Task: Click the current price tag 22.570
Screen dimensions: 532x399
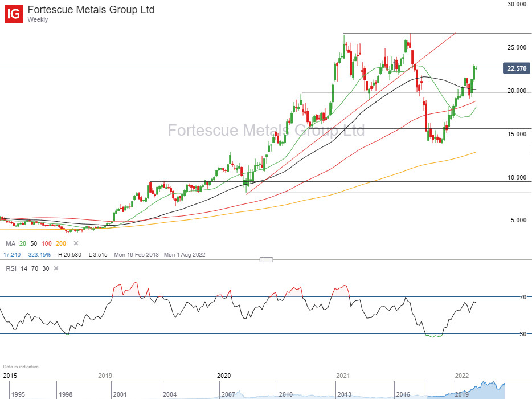Action: point(516,68)
